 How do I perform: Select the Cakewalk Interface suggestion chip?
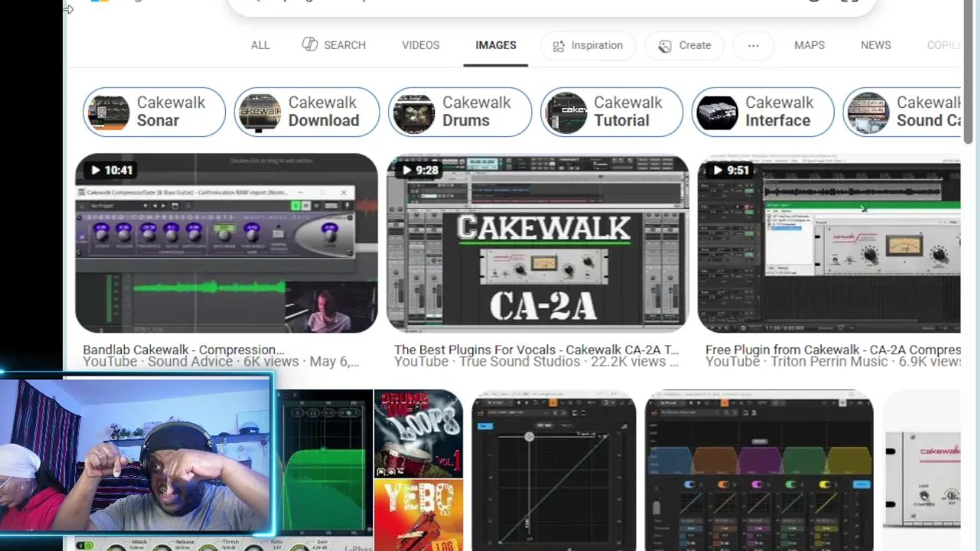tap(763, 112)
